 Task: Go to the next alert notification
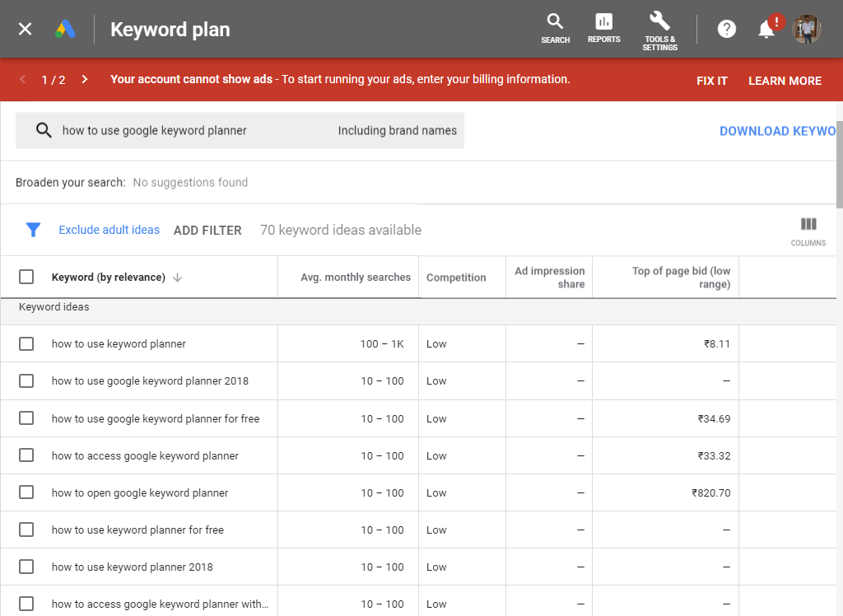click(x=85, y=80)
